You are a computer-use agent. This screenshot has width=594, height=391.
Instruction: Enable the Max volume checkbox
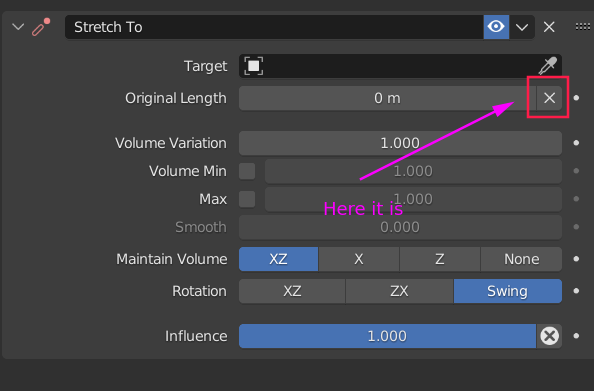click(247, 199)
